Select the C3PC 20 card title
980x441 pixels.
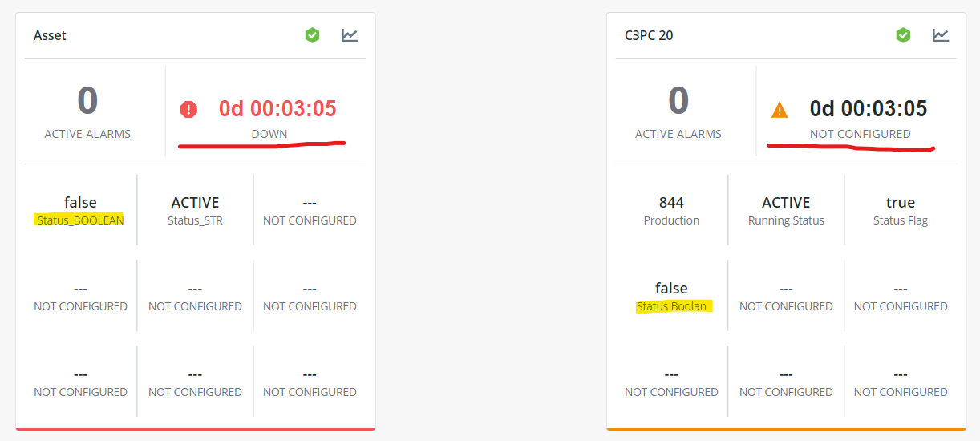point(649,35)
